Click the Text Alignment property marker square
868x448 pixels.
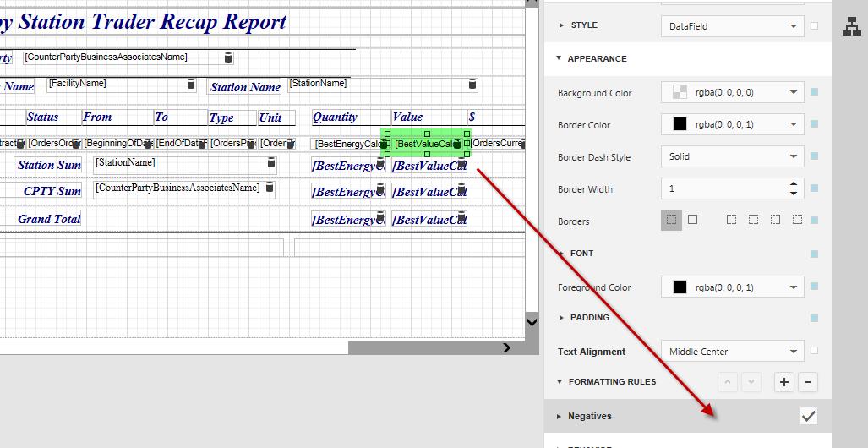(814, 351)
